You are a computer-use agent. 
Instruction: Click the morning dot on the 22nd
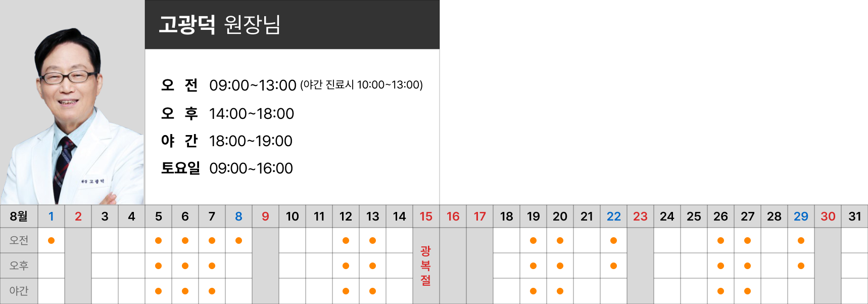(613, 240)
